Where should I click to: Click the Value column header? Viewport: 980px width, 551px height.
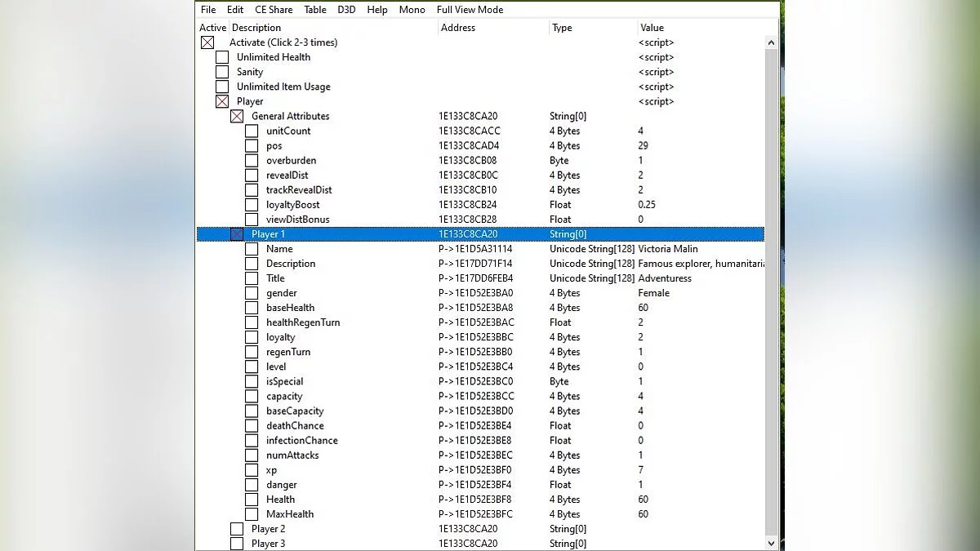pyautogui.click(x=652, y=28)
